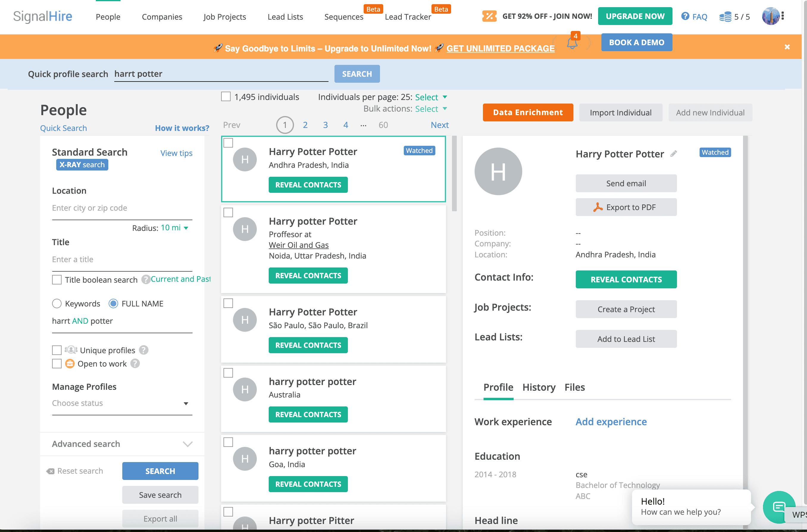Click help icon beside Open to work
Viewport: 807px width, 532px height.
click(x=135, y=363)
